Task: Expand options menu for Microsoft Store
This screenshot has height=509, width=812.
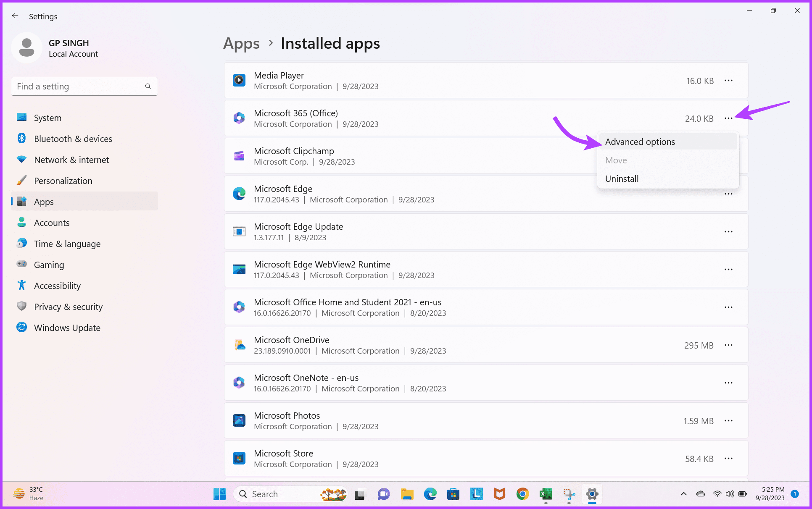Action: click(728, 458)
